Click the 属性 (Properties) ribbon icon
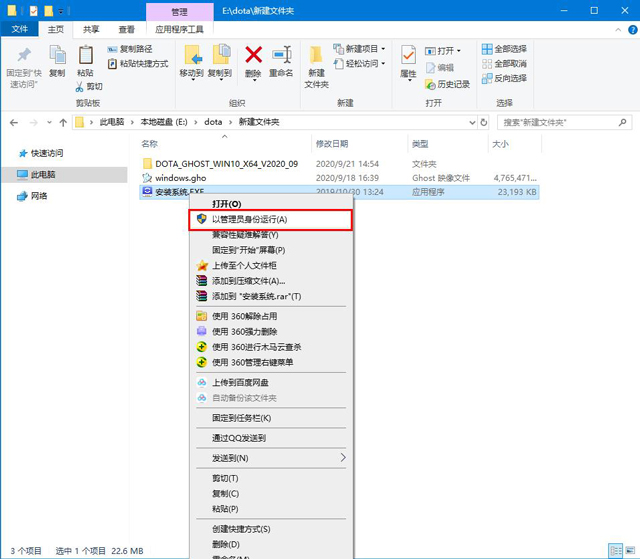 tap(408, 60)
